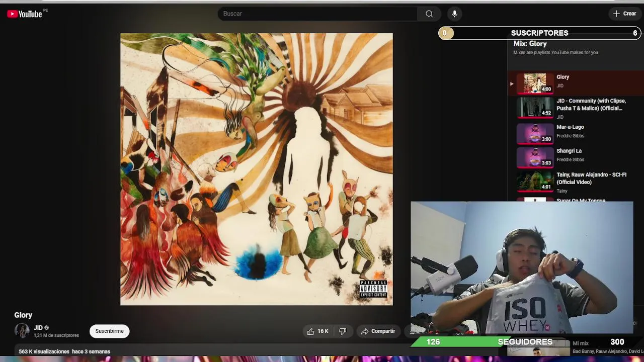This screenshot has height=362, width=644.
Task: Select JID - Community playlist title
Action: [x=591, y=105]
